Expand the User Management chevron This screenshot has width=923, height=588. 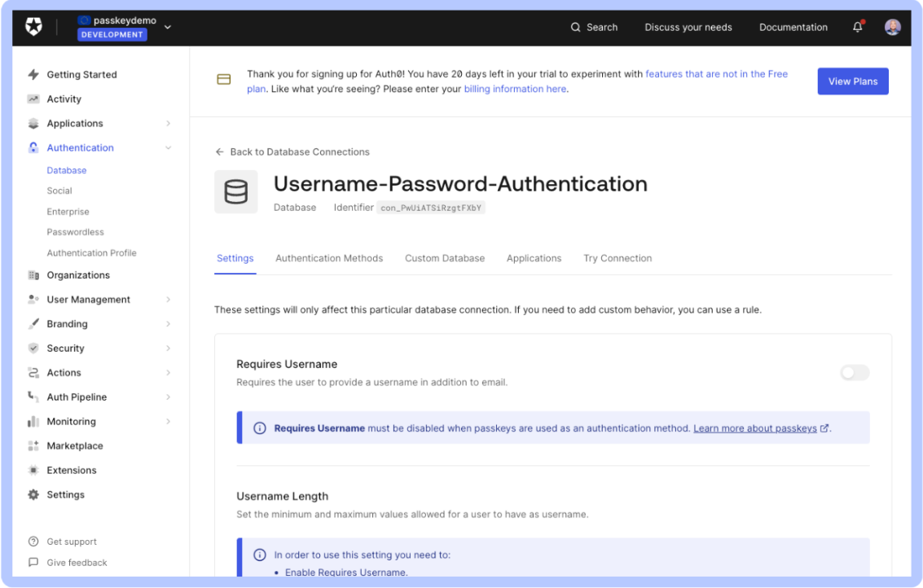(x=169, y=299)
